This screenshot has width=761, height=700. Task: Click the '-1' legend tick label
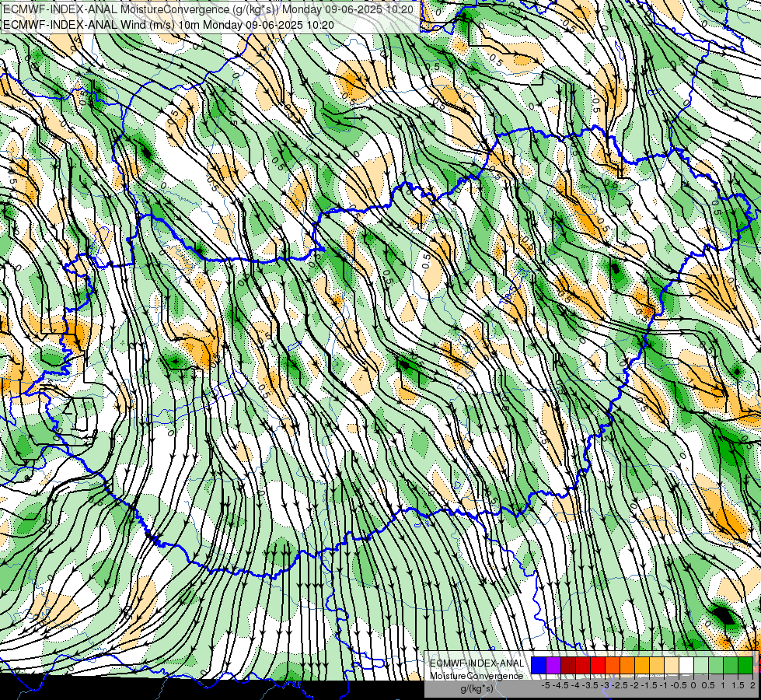[x=664, y=685]
